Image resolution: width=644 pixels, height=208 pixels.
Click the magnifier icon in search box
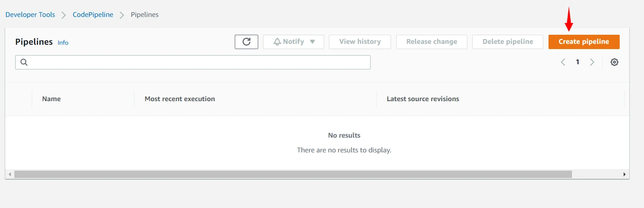(x=24, y=63)
